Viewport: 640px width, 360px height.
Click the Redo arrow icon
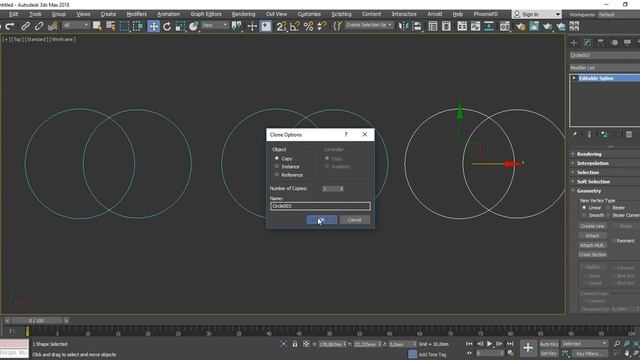tap(10, 27)
